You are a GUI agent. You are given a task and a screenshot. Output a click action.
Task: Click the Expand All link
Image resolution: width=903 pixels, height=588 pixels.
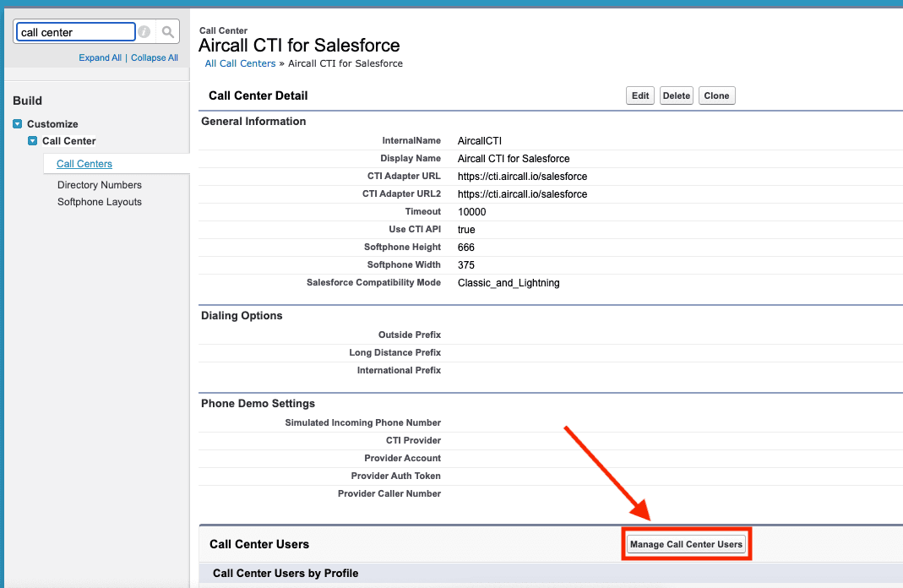coord(100,57)
